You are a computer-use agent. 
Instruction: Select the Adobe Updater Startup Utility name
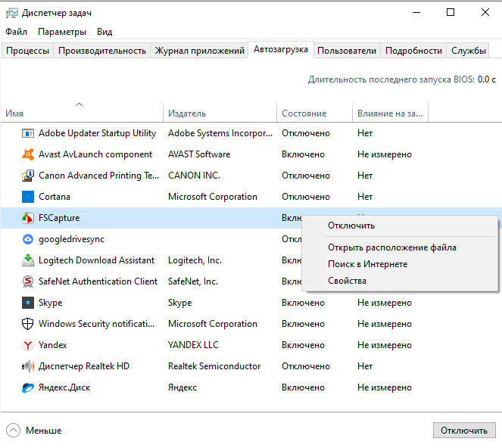click(x=98, y=133)
